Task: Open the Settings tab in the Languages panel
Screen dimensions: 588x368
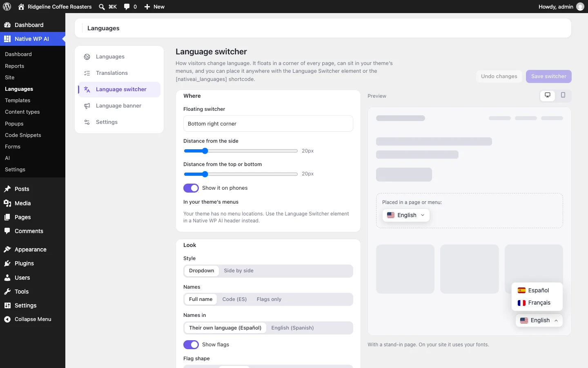Action: pos(119,122)
